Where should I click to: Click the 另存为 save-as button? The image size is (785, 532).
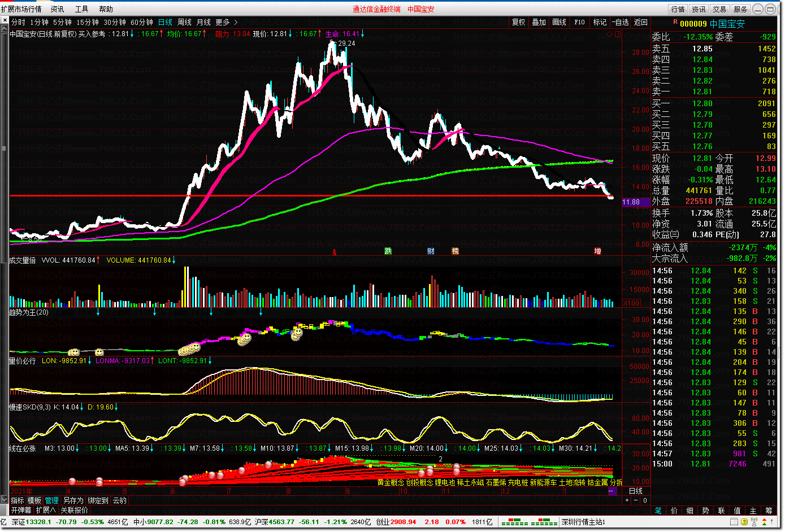pyautogui.click(x=73, y=500)
